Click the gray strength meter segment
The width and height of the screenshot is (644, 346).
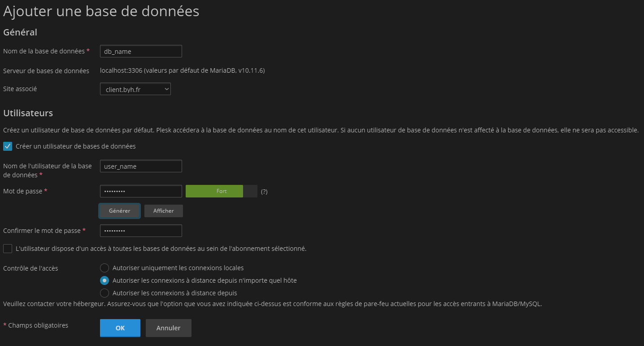pyautogui.click(x=250, y=191)
